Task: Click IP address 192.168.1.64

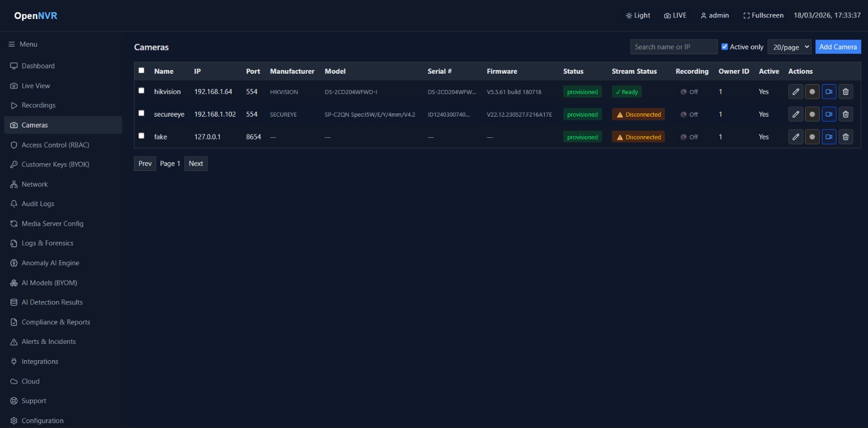Action: pos(213,92)
